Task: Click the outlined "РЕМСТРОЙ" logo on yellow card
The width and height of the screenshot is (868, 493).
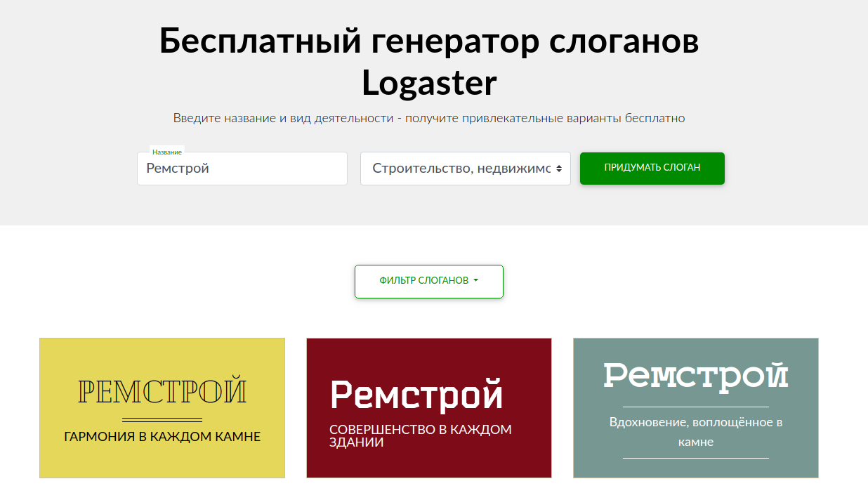Action: pyautogui.click(x=162, y=392)
